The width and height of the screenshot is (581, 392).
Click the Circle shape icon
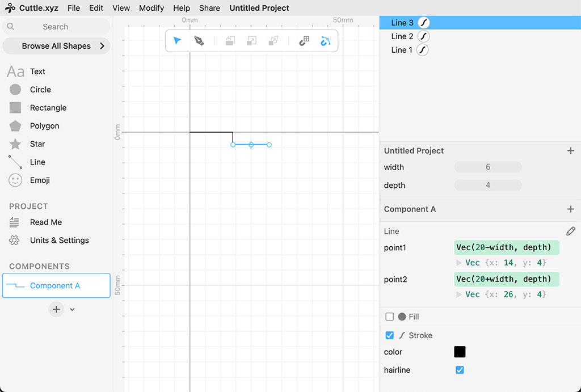[x=15, y=90]
